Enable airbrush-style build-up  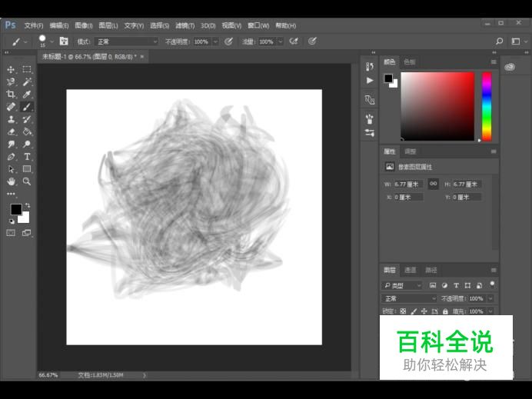tap(294, 42)
